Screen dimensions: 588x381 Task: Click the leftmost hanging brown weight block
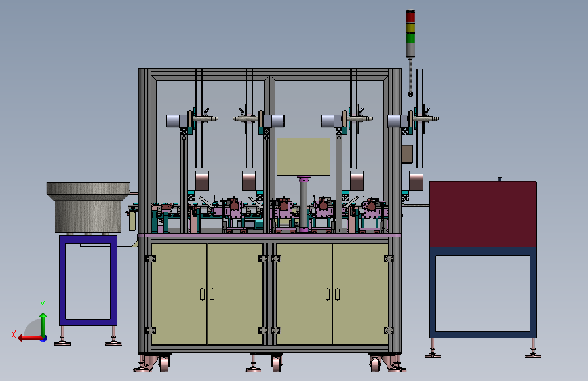(x=202, y=181)
